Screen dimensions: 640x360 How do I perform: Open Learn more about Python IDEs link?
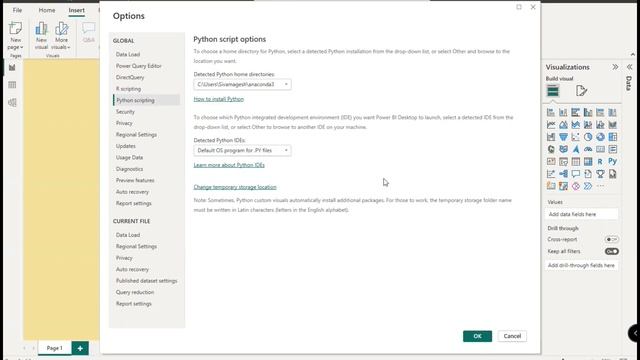(x=229, y=165)
